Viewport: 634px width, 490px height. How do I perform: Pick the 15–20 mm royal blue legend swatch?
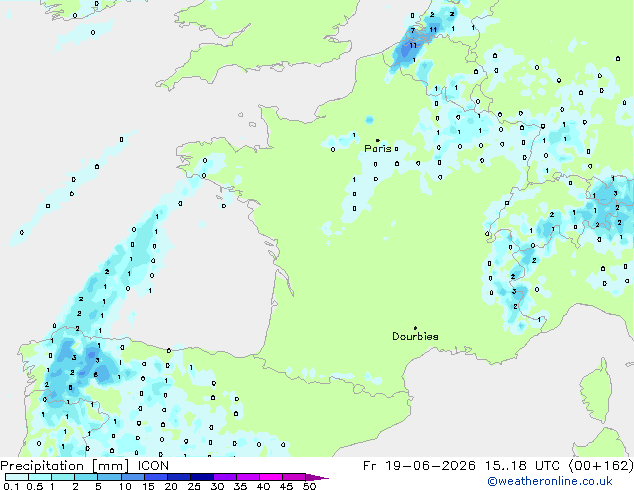click(x=155, y=477)
